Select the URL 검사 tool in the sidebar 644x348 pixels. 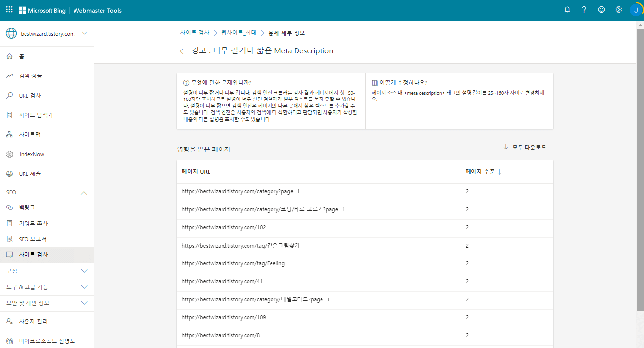coord(30,95)
